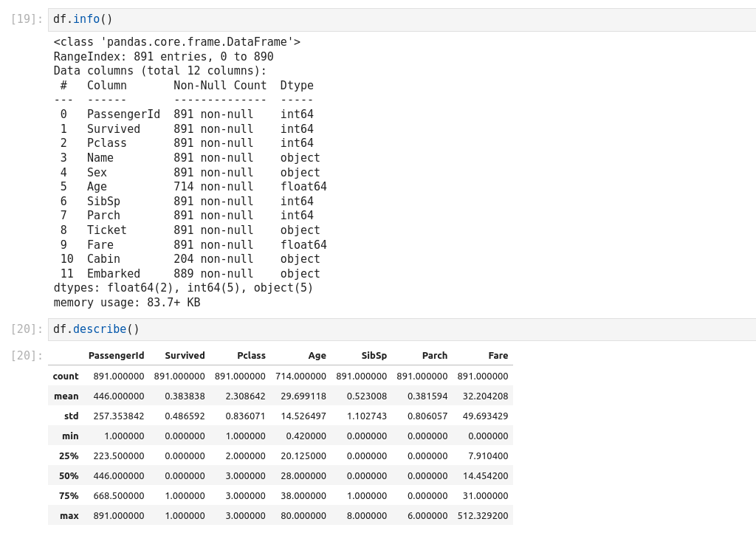The width and height of the screenshot is (756, 533).
Task: Click the SibSp column header in describe table
Action: pos(374,355)
